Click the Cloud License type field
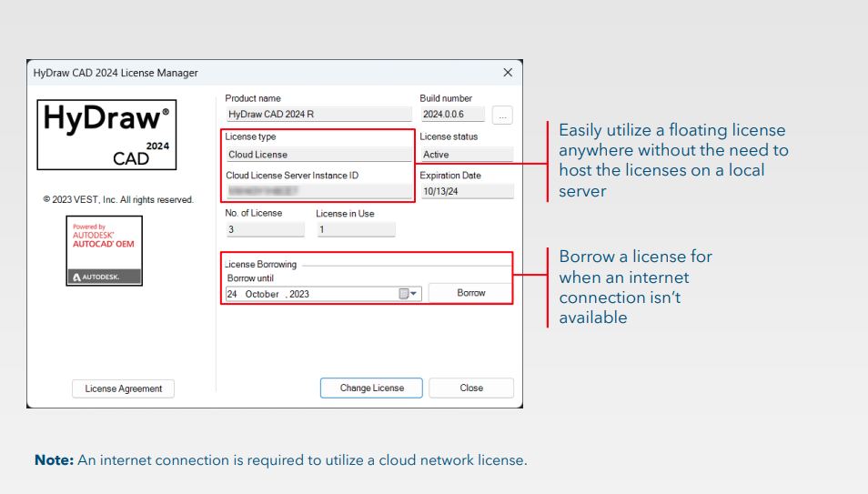 318,155
